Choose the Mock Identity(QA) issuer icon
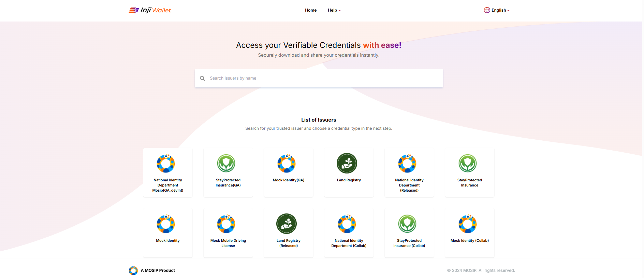This screenshot has width=644, height=278. tap(287, 163)
